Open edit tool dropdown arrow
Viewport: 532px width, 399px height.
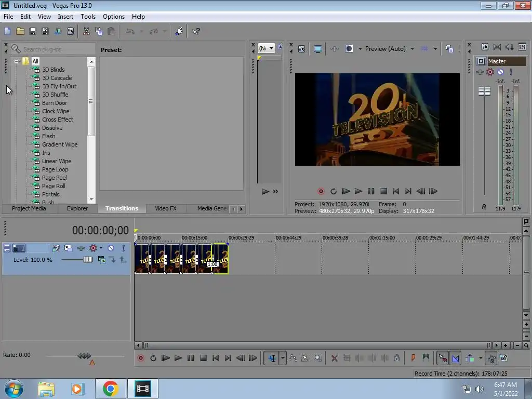[282, 358]
